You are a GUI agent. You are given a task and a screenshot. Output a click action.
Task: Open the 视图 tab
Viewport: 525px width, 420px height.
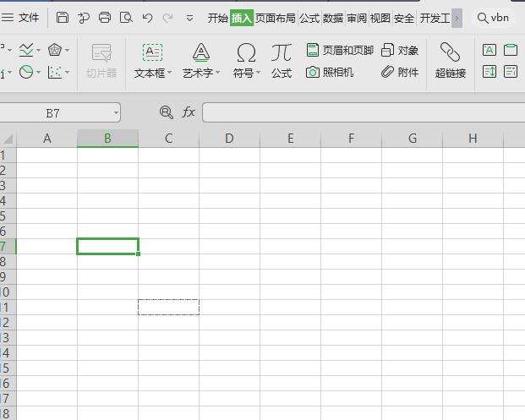[380, 18]
